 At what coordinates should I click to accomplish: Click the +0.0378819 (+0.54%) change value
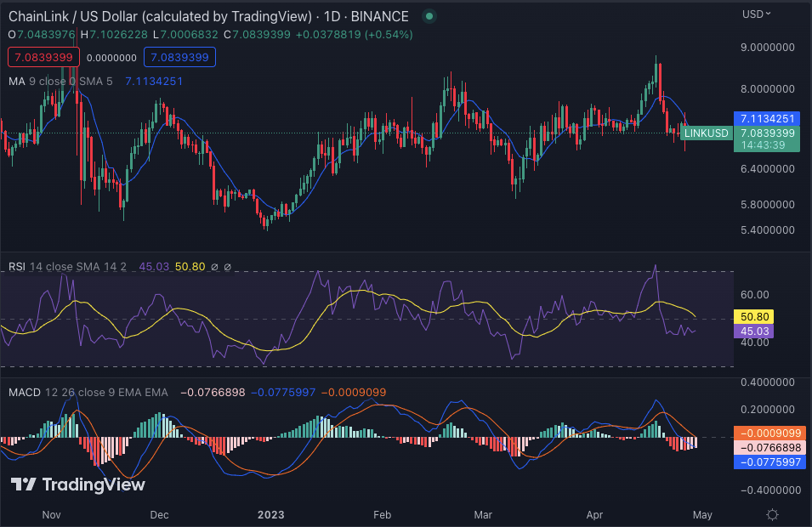355,35
